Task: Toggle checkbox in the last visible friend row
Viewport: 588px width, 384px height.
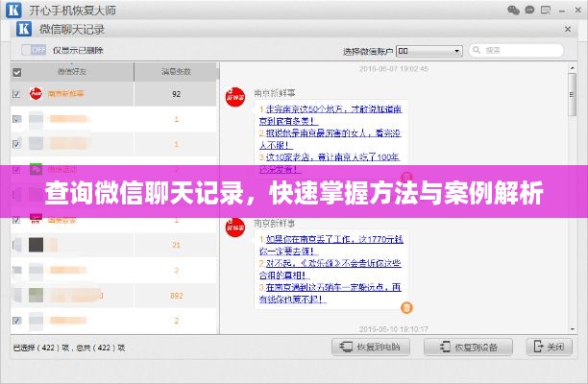Action: coord(16,321)
